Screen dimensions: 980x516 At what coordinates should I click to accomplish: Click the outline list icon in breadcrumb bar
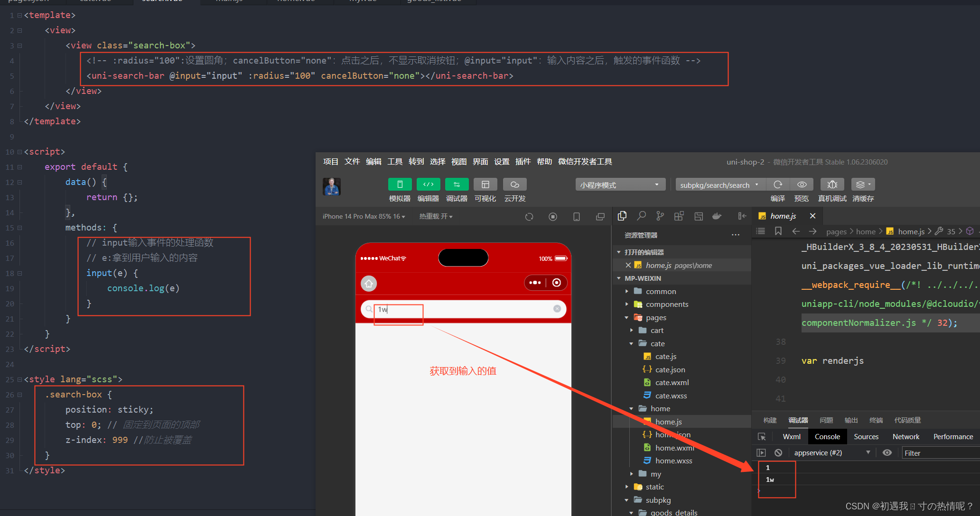coord(761,231)
